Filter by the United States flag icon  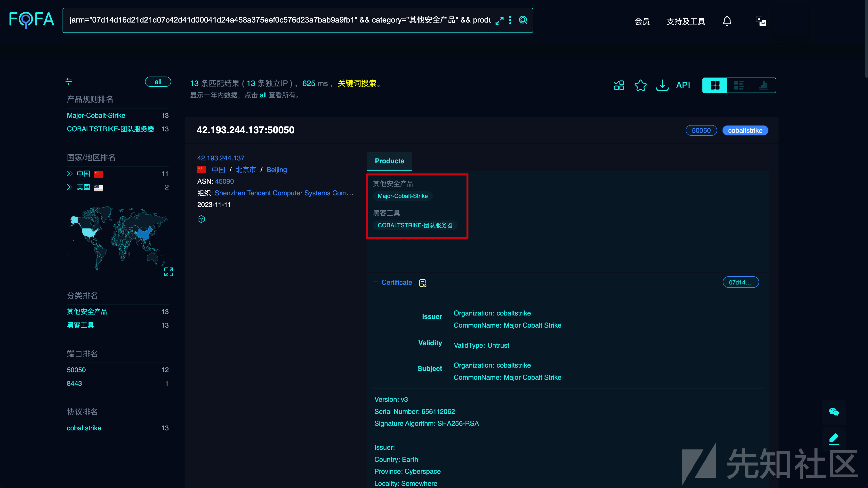click(x=98, y=188)
